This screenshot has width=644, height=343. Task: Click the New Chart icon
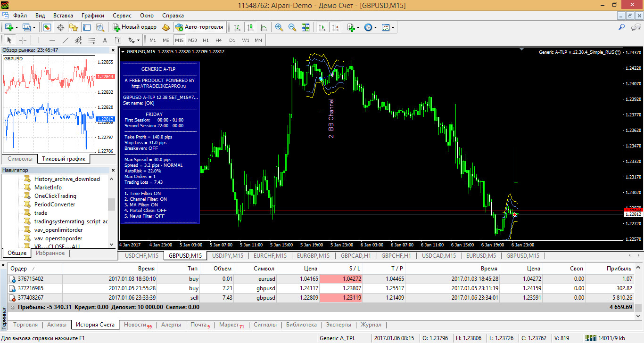(9, 27)
